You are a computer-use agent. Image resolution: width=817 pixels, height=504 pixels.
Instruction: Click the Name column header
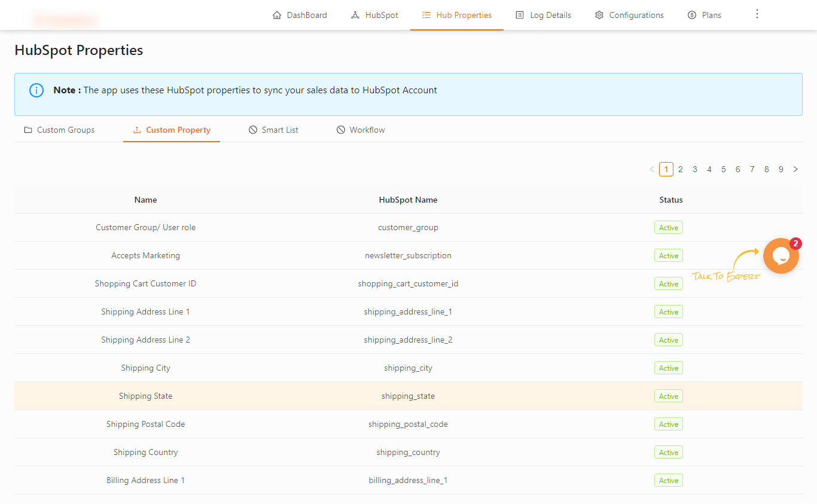pos(145,200)
